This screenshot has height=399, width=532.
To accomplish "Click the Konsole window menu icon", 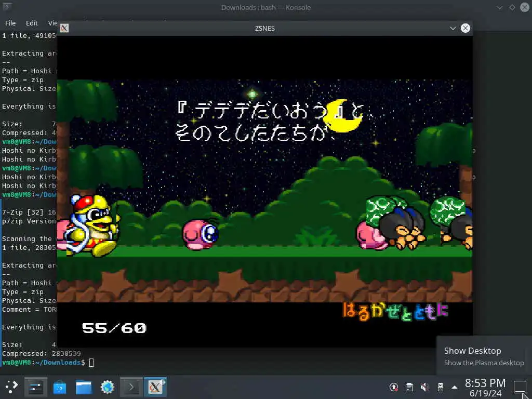I will click(x=6, y=7).
